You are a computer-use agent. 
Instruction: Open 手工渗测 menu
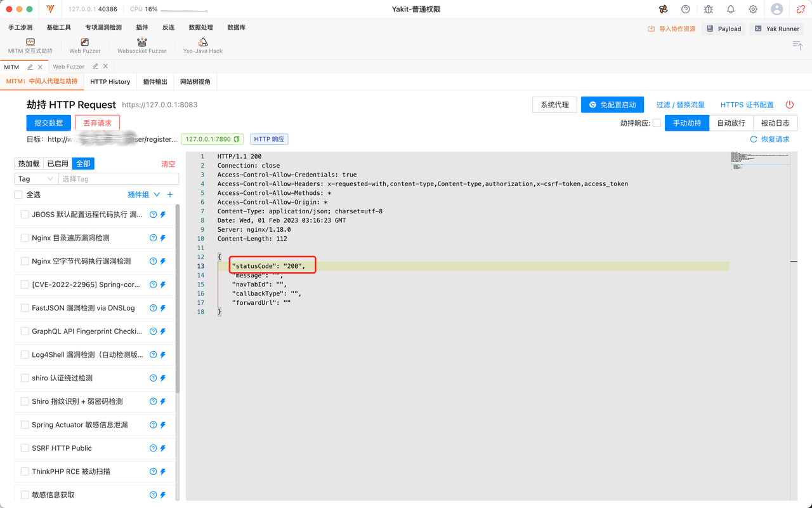[x=20, y=27]
